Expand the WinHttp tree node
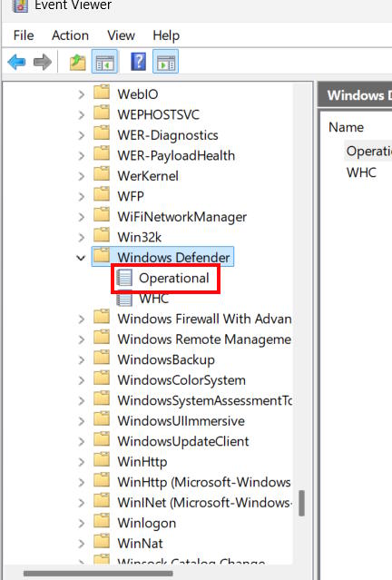392x580 pixels. (x=82, y=462)
